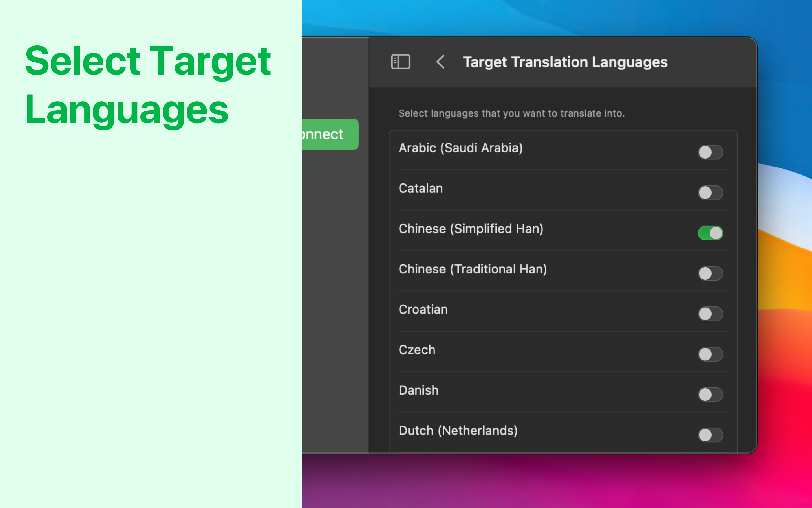812x508 pixels.
Task: Select the Croatian label
Action: click(423, 309)
